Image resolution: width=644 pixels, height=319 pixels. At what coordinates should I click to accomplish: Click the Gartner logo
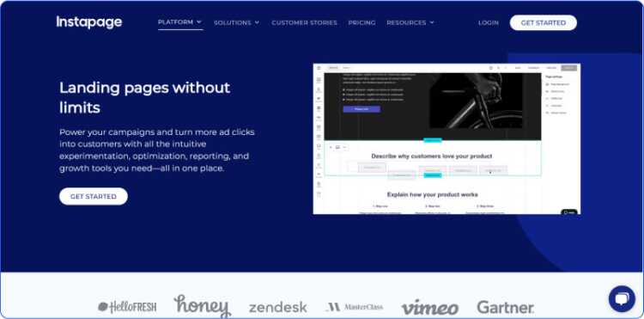[x=506, y=307]
